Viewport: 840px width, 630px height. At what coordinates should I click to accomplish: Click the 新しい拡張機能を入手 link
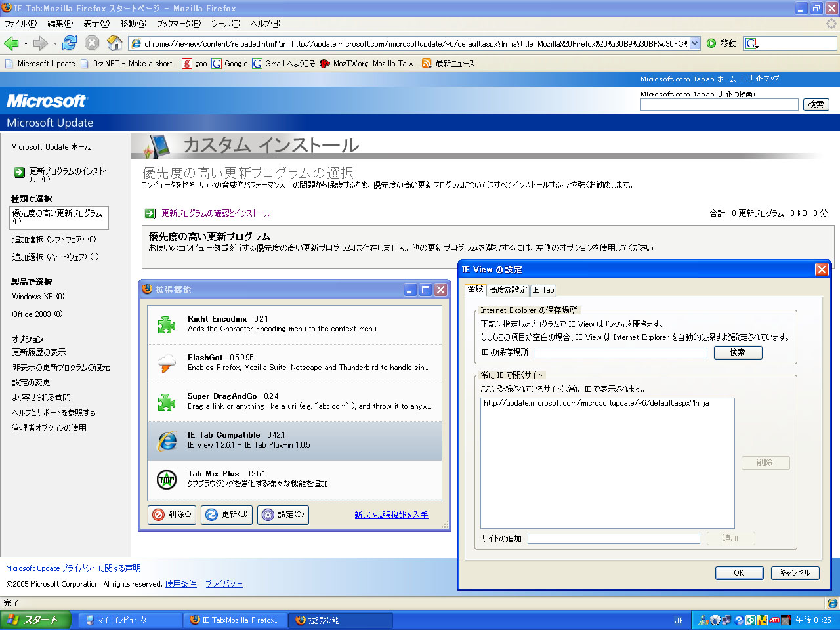point(391,515)
